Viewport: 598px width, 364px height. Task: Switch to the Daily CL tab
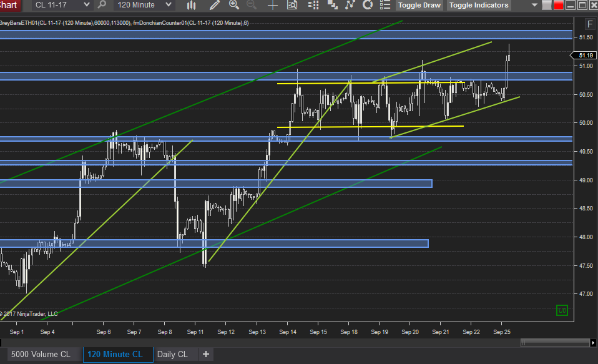tap(172, 355)
